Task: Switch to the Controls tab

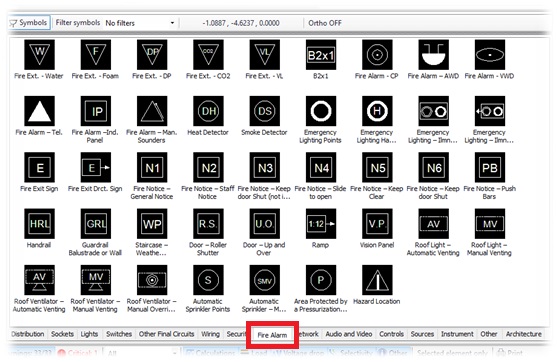Action: pyautogui.click(x=391, y=334)
